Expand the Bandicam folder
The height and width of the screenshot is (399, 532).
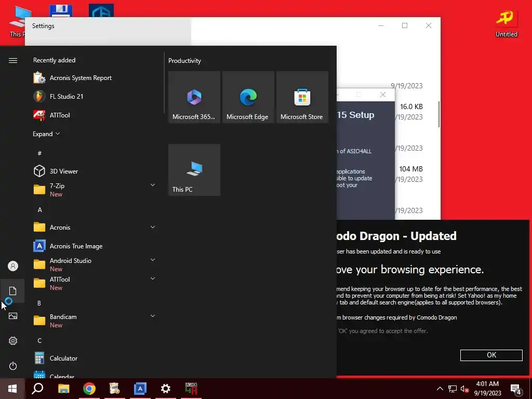pyautogui.click(x=153, y=316)
